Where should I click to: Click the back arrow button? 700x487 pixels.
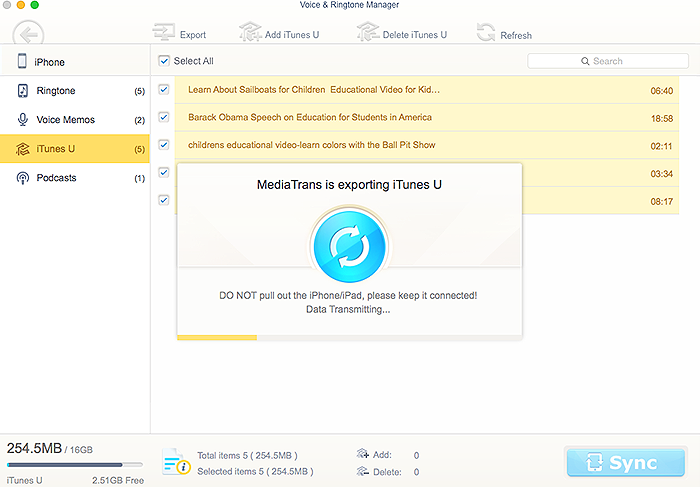click(x=28, y=34)
